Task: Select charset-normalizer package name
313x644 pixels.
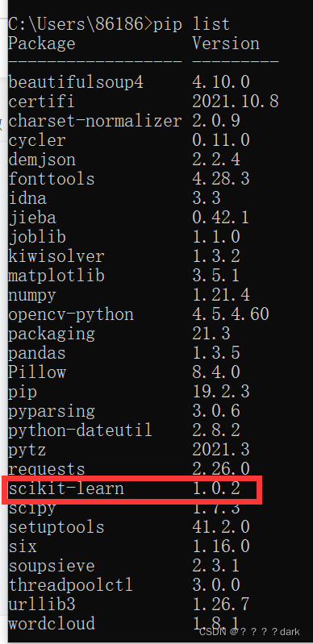Action: [95, 121]
